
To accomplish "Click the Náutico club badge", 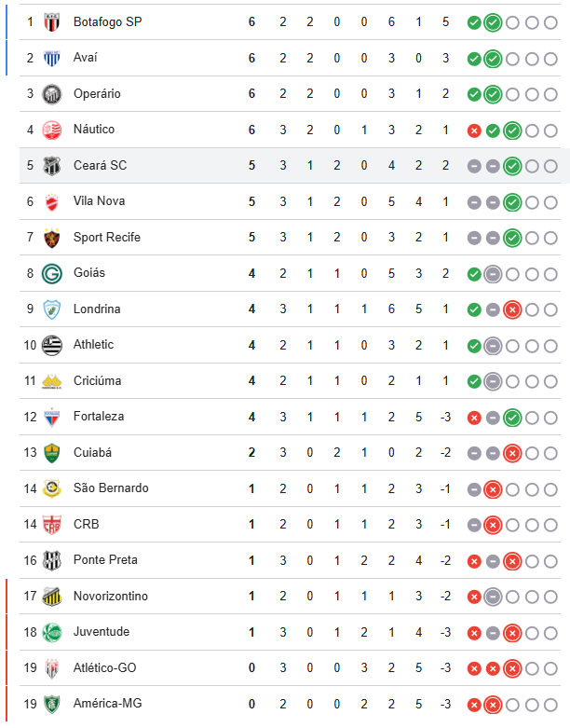I will point(51,130).
